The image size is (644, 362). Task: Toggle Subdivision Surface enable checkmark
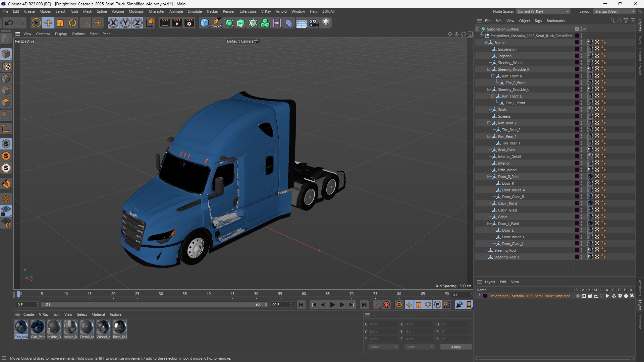tap(585, 29)
